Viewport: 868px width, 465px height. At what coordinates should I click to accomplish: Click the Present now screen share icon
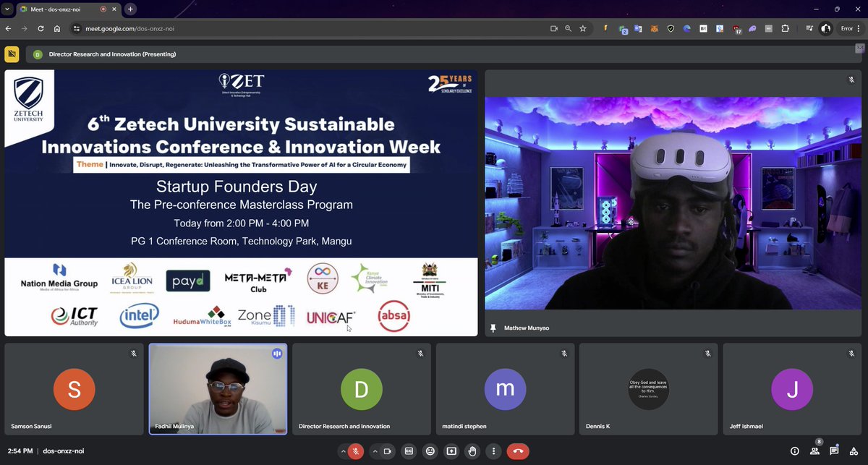(451, 451)
